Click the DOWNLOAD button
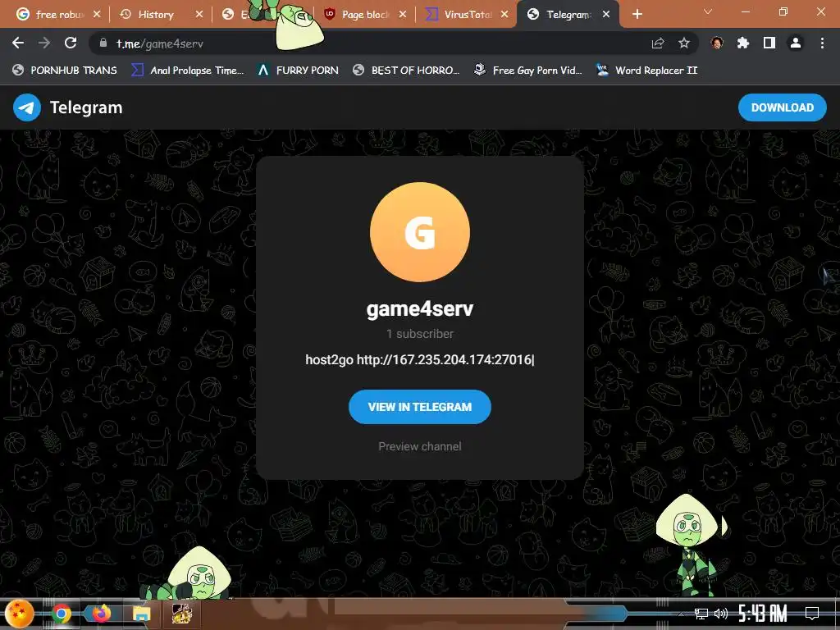Viewport: 840px width, 630px height. 782,107
